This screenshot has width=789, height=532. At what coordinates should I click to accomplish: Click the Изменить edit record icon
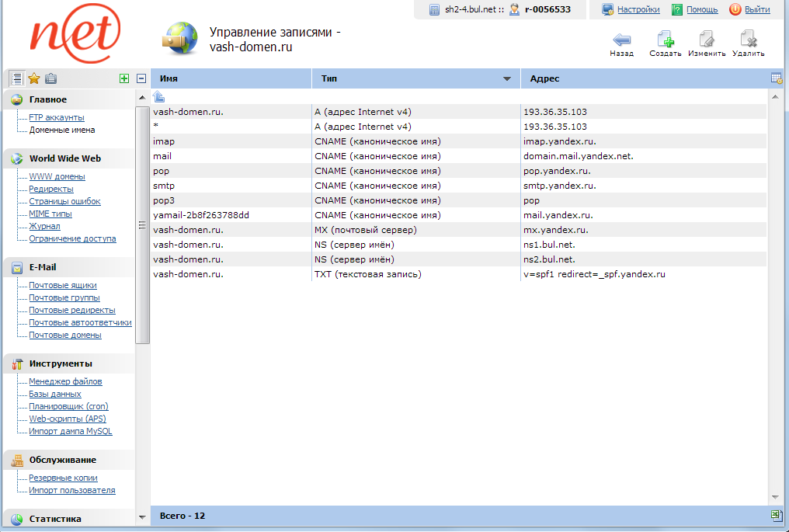click(707, 40)
